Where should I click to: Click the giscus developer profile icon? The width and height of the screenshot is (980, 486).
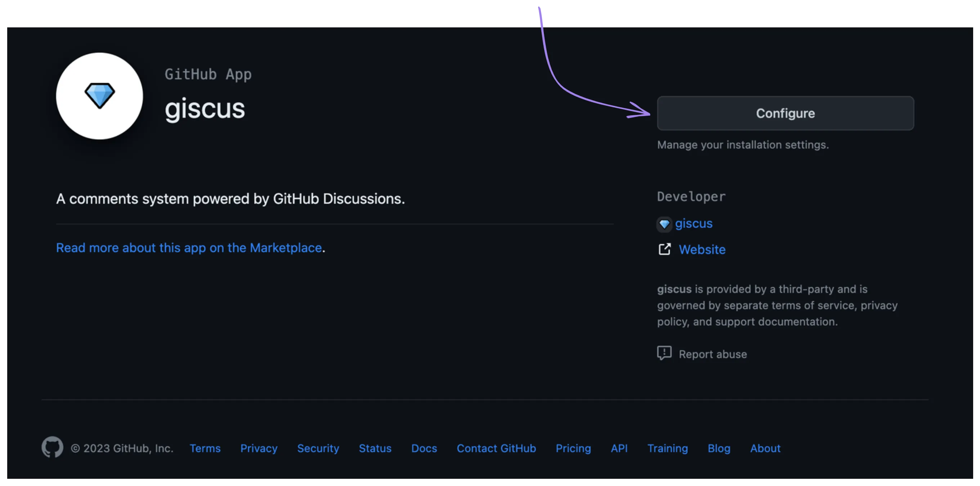(664, 223)
